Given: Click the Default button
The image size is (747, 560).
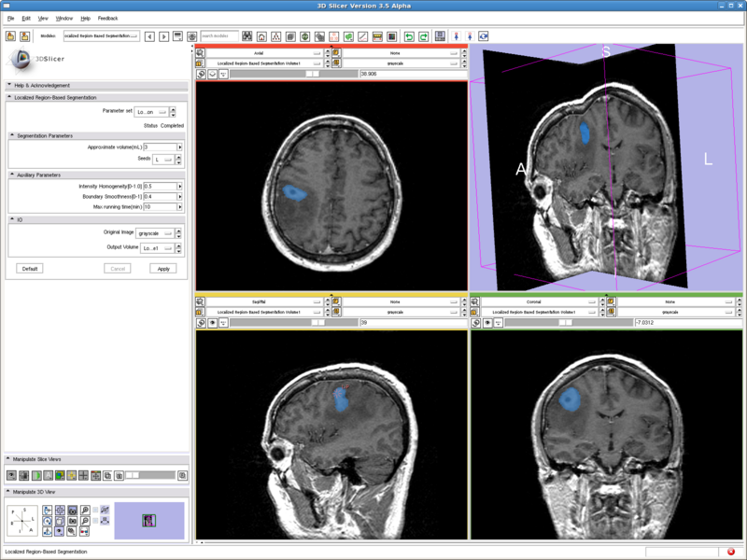Looking at the screenshot, I should point(30,268).
